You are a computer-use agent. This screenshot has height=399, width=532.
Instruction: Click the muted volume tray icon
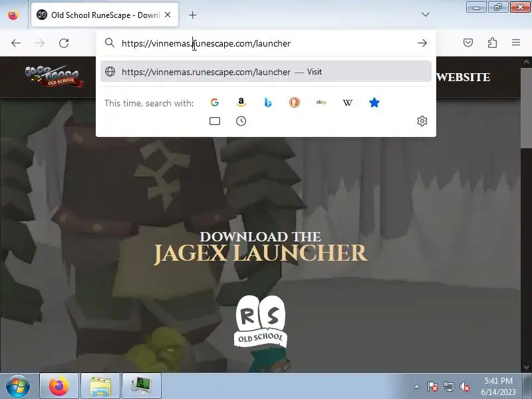(x=464, y=386)
